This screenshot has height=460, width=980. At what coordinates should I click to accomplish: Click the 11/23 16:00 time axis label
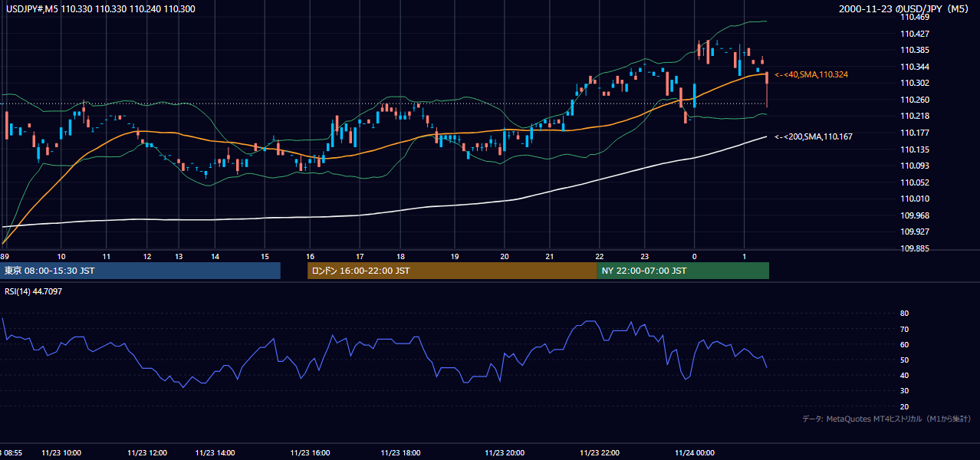311,452
